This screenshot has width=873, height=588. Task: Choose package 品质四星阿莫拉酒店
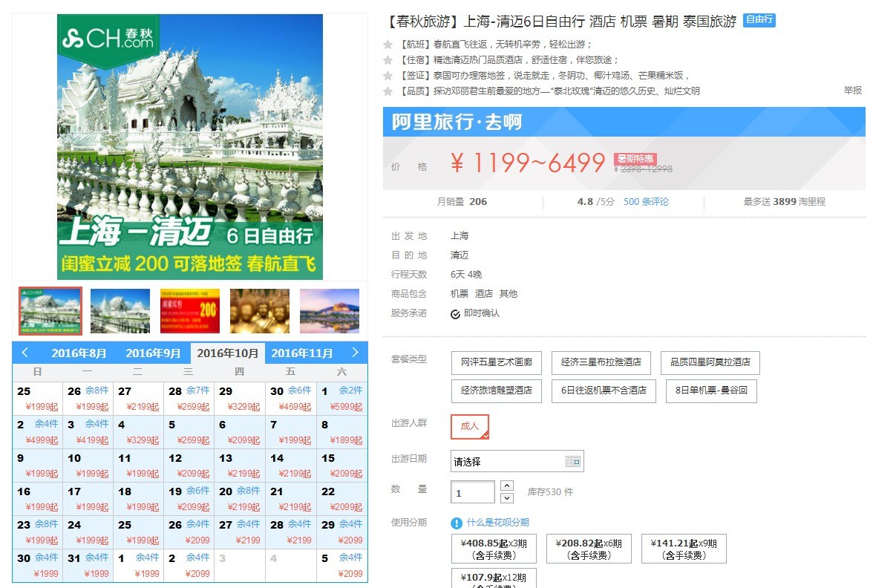point(710,362)
